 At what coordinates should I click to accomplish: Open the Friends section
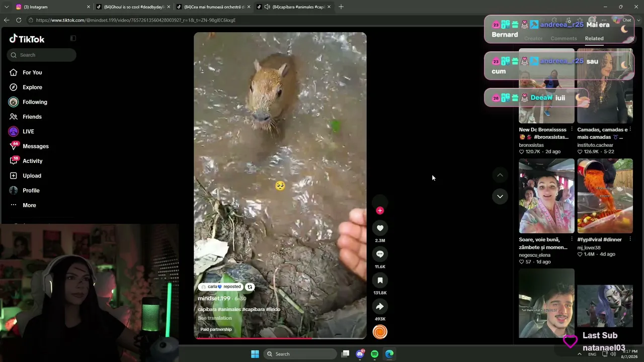[x=32, y=117]
